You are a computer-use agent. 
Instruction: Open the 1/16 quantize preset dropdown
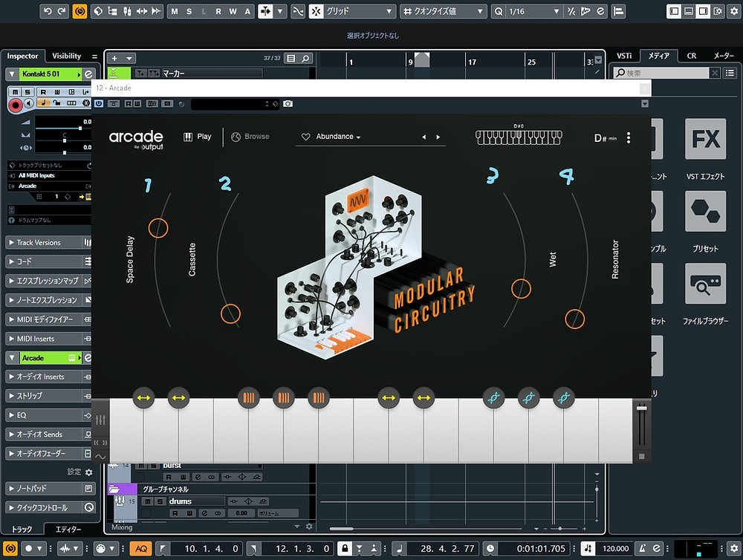(533, 11)
